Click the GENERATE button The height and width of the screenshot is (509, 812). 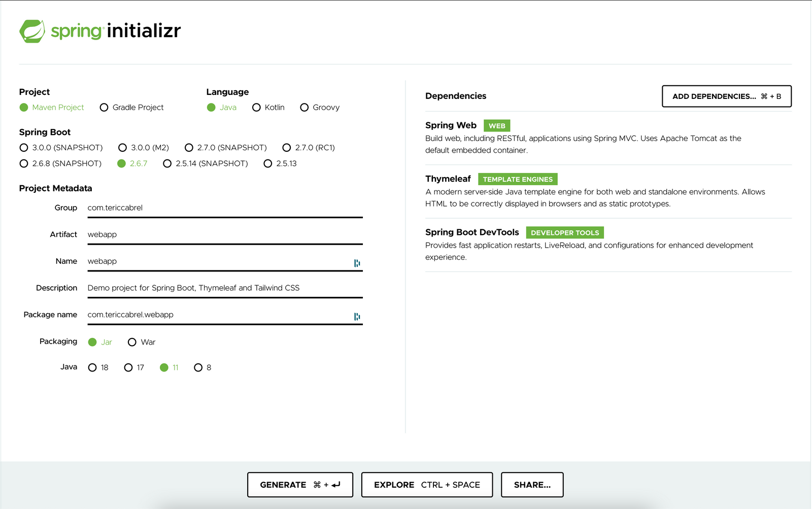coord(300,485)
